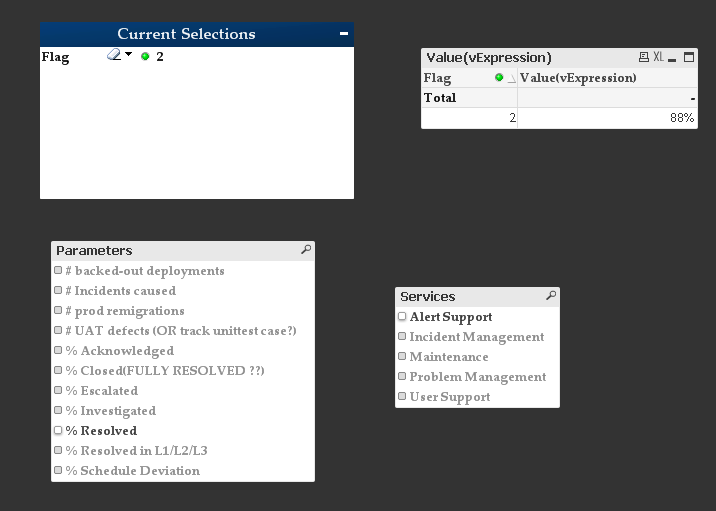
Task: Click the Value(vExpression) column header
Action: (x=578, y=78)
